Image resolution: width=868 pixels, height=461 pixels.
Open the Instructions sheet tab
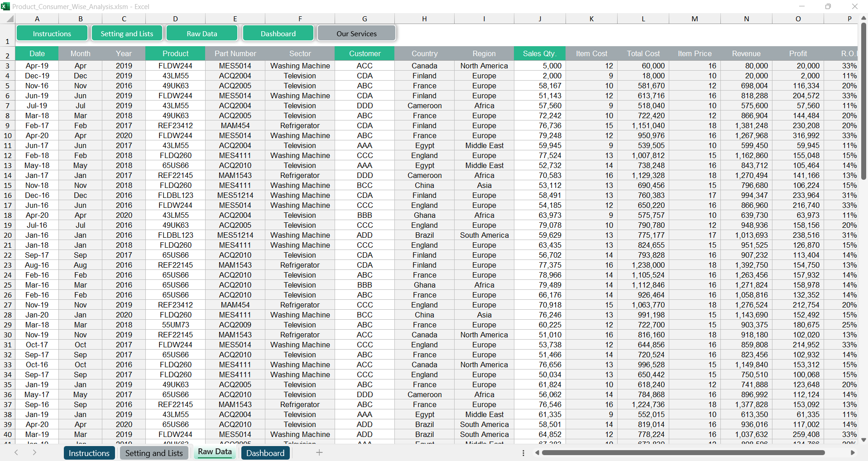click(89, 453)
